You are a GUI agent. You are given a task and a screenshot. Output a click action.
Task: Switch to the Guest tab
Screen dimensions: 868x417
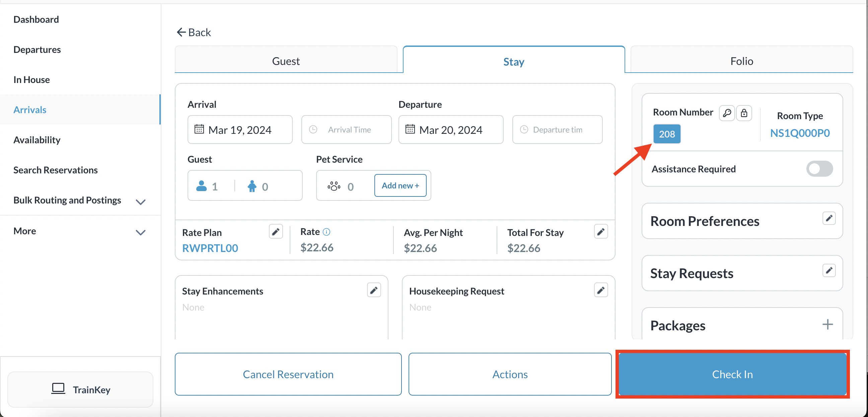[x=286, y=61]
